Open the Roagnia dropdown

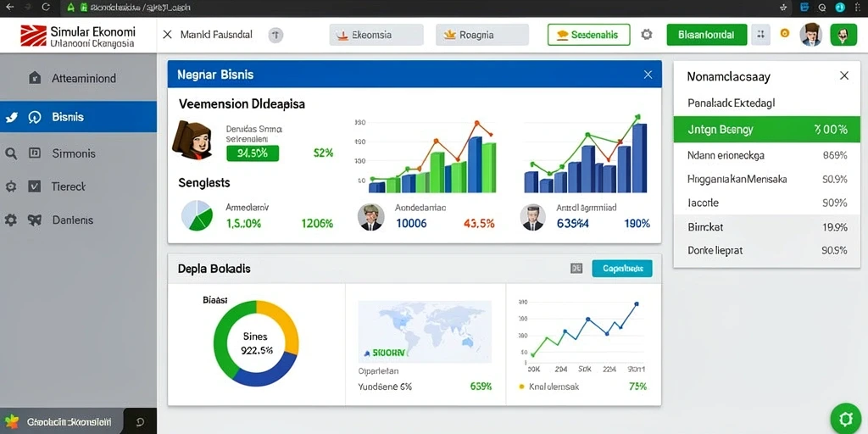(x=482, y=34)
